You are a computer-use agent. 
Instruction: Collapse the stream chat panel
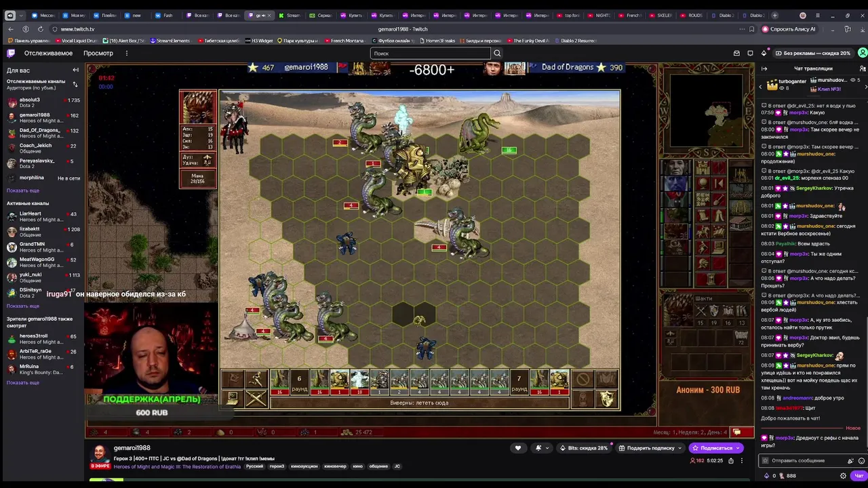[764, 68]
